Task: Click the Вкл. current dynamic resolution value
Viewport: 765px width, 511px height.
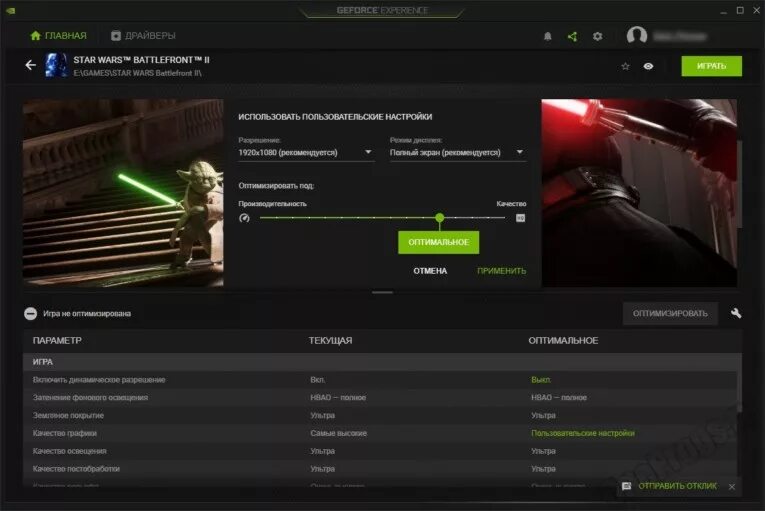Action: click(x=318, y=380)
